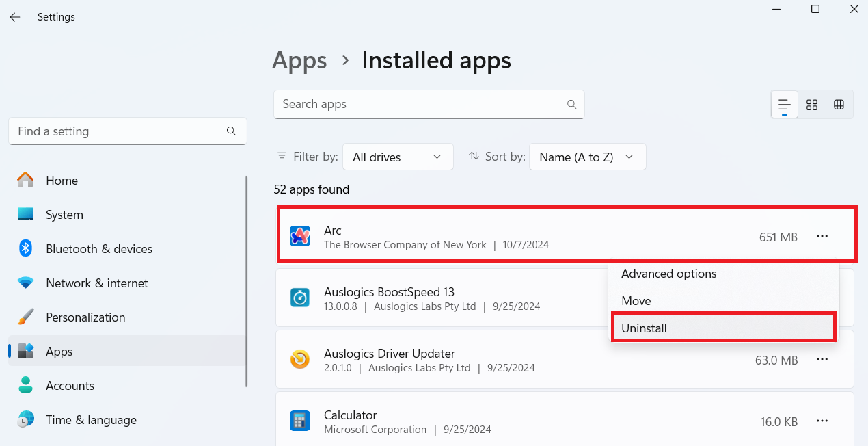Screen dimensions: 868x446
Task: Click the 52 apps found text
Action: 312,189
